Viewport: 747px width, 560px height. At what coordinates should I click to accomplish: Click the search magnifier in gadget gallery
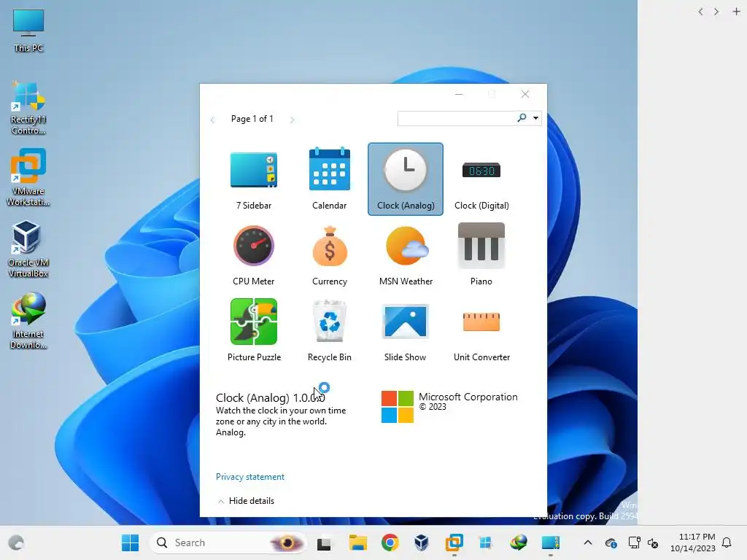point(522,117)
